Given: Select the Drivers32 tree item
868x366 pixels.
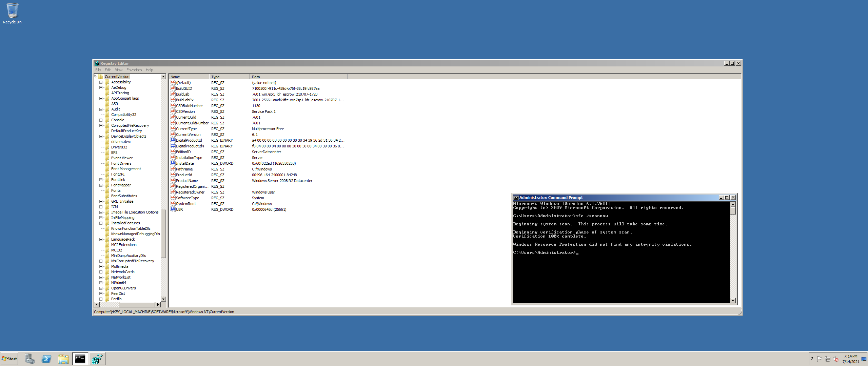Looking at the screenshot, I should [119, 147].
